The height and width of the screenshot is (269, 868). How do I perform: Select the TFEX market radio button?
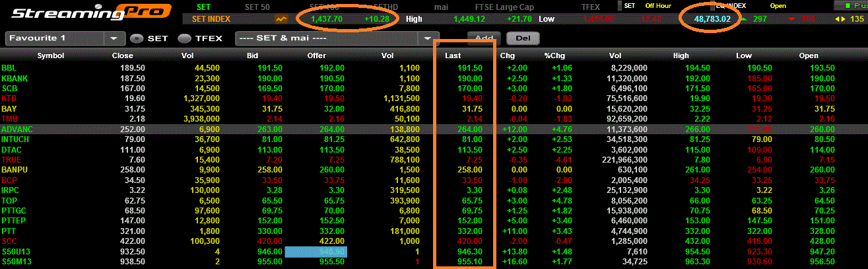pos(184,38)
